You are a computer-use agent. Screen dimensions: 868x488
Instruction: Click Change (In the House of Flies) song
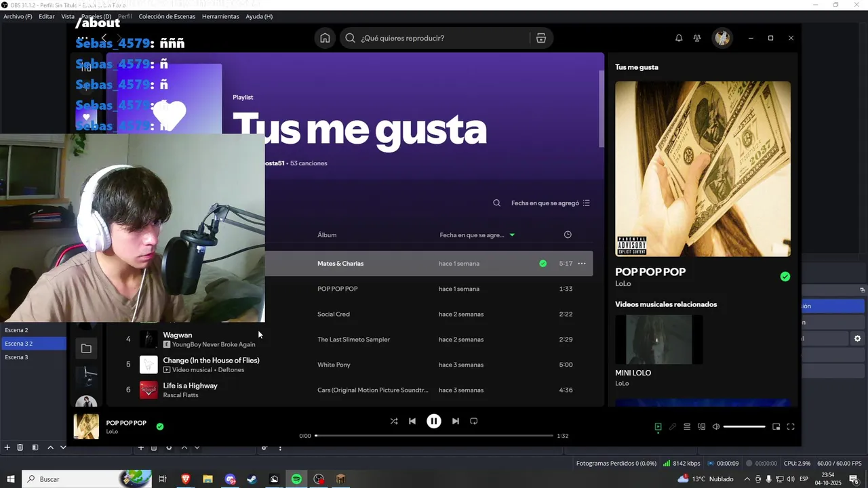coord(211,361)
